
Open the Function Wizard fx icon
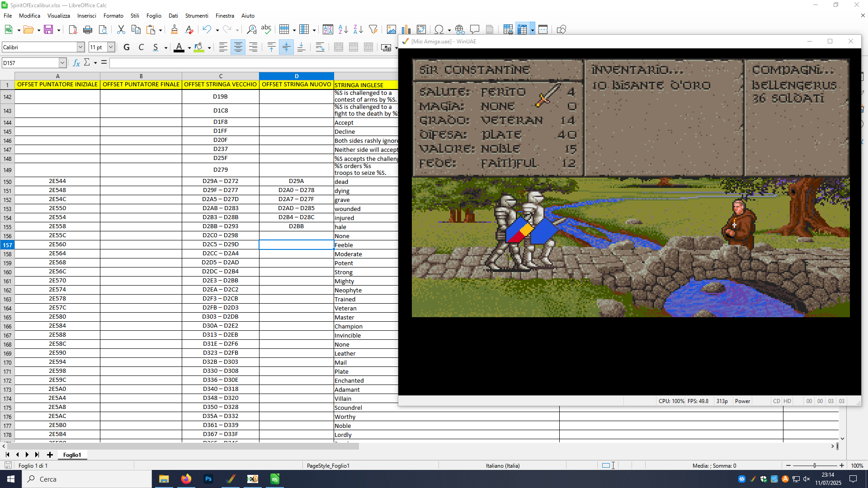pyautogui.click(x=76, y=63)
